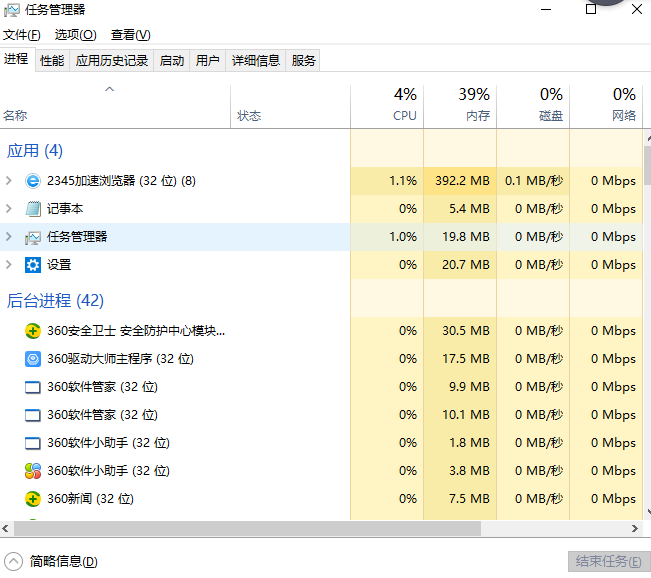Click the 5.4 MB memory cell
The width and height of the screenshot is (651, 578).
(460, 208)
